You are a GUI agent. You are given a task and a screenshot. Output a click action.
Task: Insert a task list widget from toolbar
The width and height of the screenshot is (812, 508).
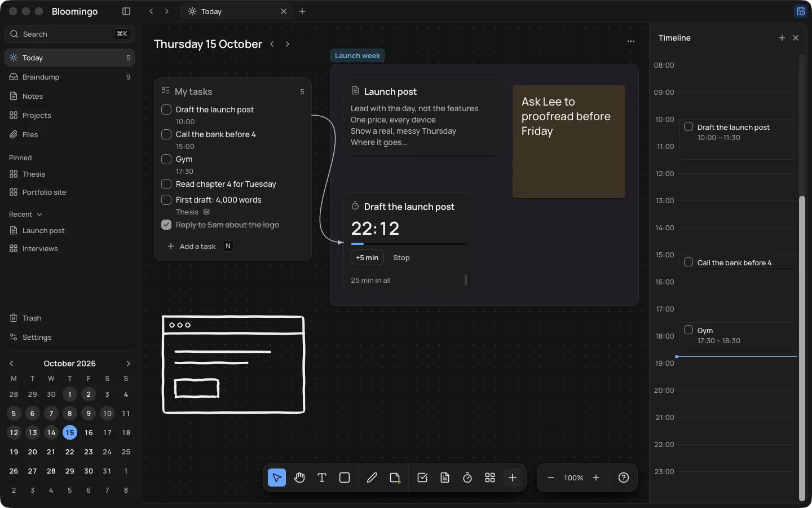[x=422, y=478]
